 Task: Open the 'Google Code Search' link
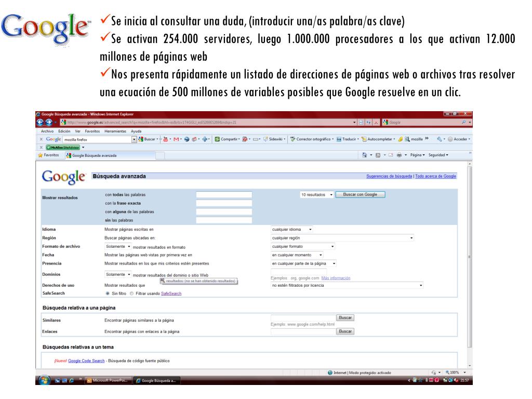[86, 361]
